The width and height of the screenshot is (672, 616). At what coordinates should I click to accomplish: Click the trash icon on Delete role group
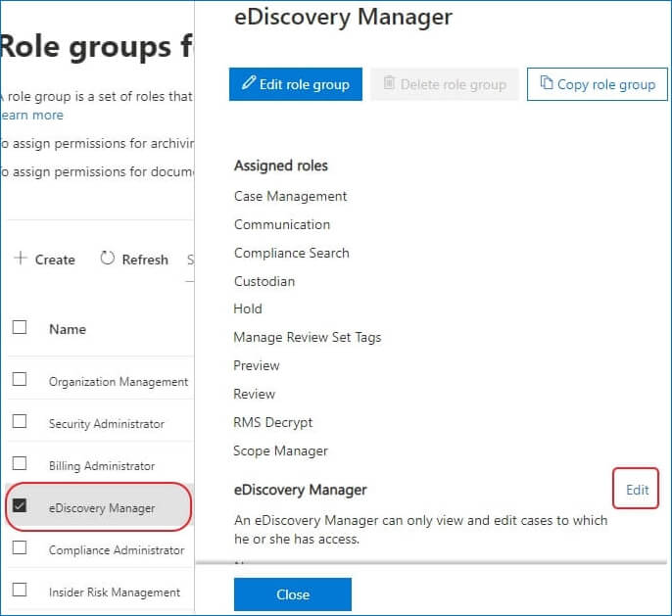(389, 82)
